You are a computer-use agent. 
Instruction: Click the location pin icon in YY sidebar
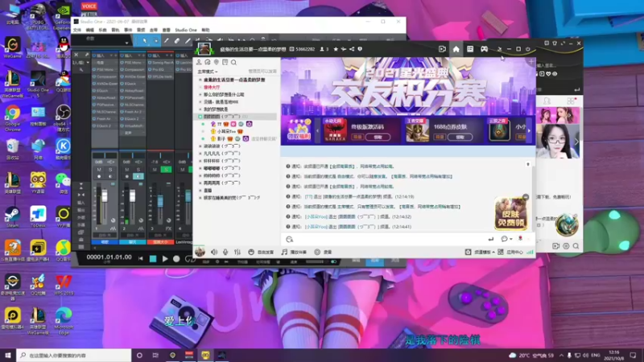217,63
